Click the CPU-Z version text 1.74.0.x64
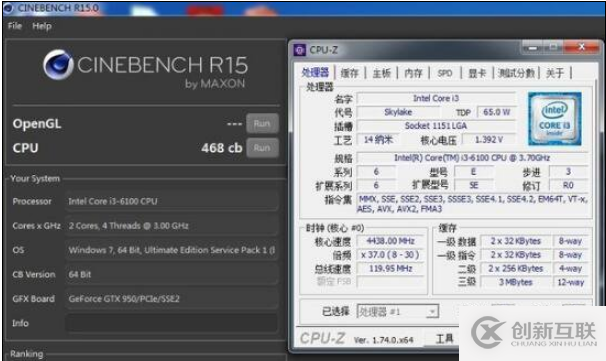 tap(384, 340)
